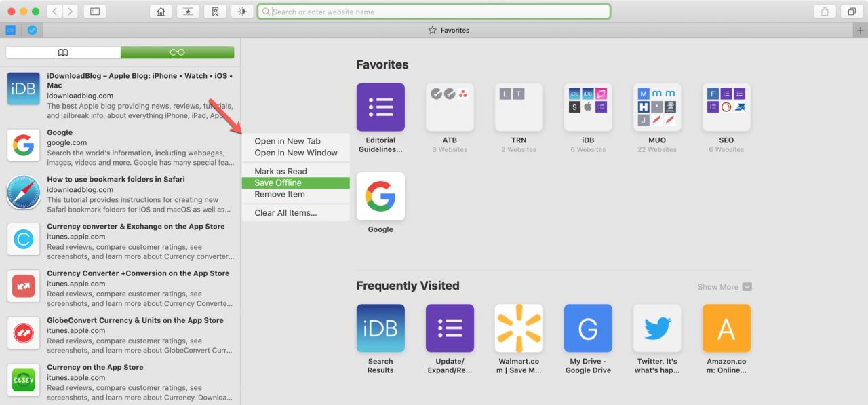Switch to Bookmarks sidebar tab

(x=63, y=52)
